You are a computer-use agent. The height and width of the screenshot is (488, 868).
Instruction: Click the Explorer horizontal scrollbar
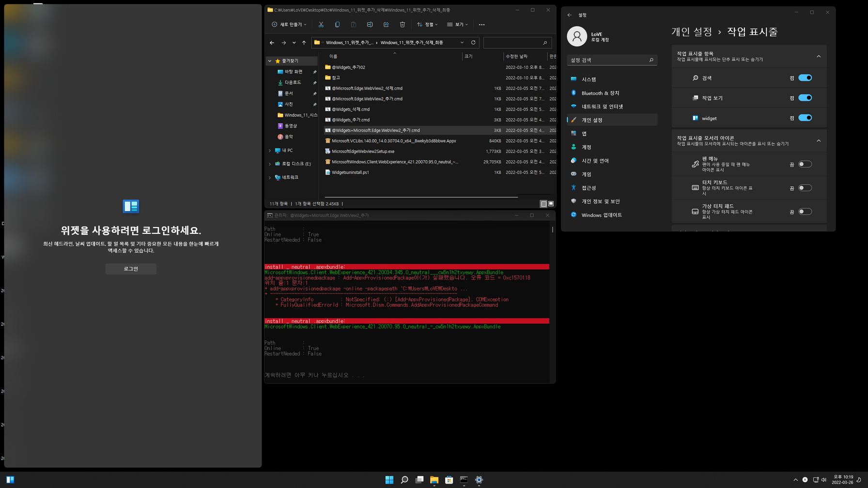coord(421,197)
